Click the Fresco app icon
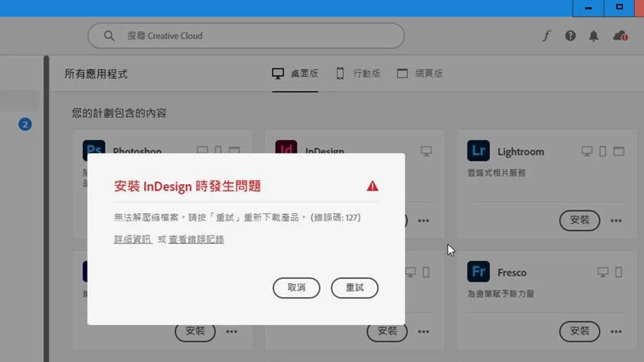644x362 pixels. [478, 271]
